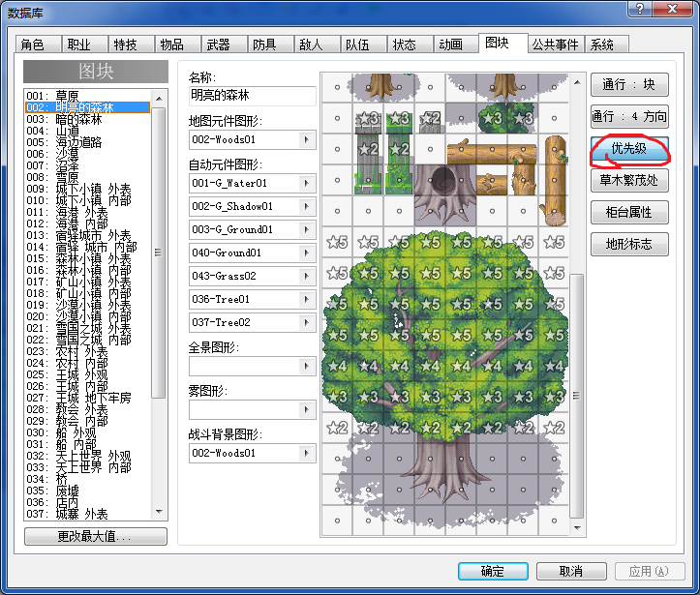The image size is (700, 595).
Task: Open the 040-Ground01 autotile chooser
Action: pos(306,253)
